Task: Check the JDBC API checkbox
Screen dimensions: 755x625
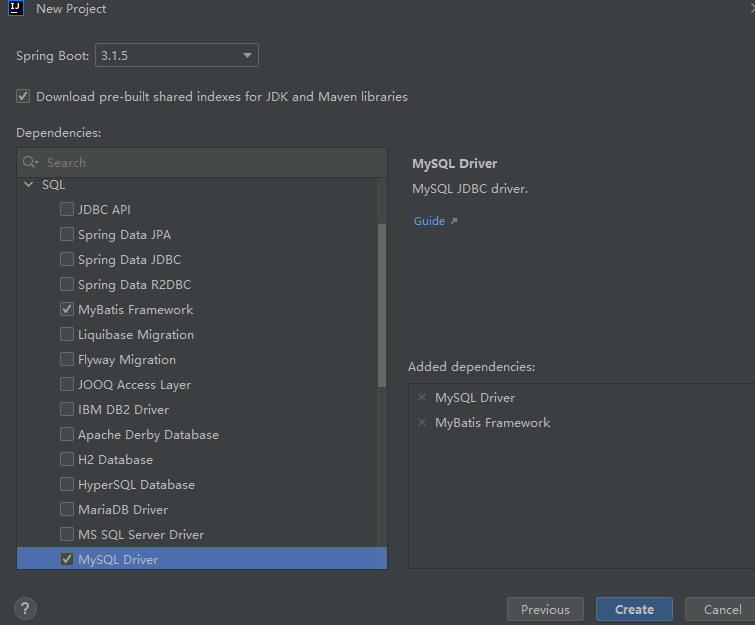Action: pos(66,209)
